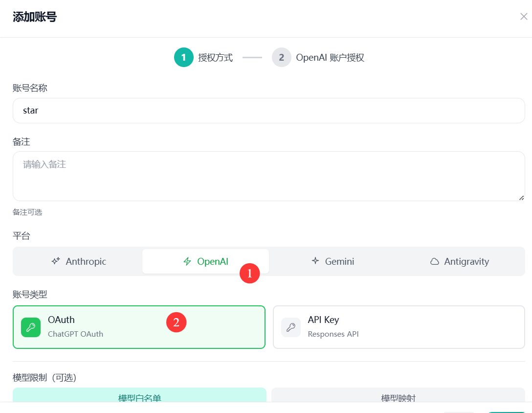This screenshot has height=413, width=532.
Task: Click the step 2 circle indicator
Action: point(281,57)
